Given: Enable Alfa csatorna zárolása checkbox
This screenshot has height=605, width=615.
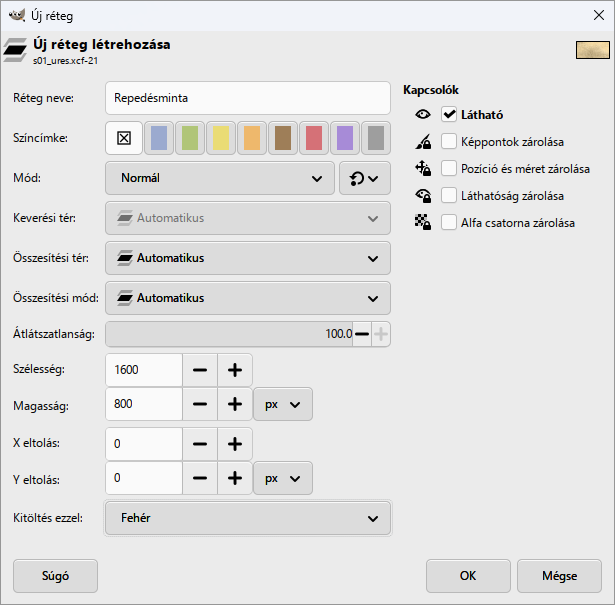Looking at the screenshot, I should click(449, 222).
